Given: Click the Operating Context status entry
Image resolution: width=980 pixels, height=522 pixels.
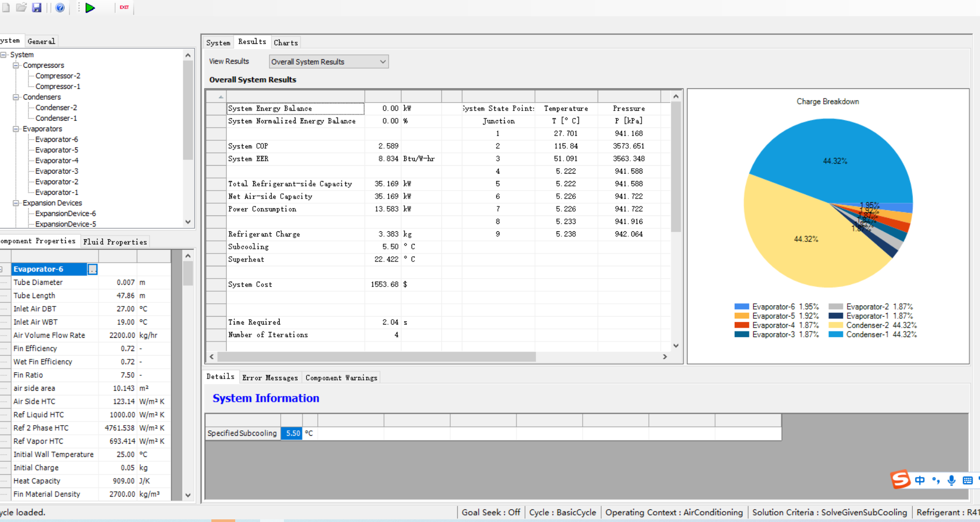Looking at the screenshot, I should [x=674, y=512].
